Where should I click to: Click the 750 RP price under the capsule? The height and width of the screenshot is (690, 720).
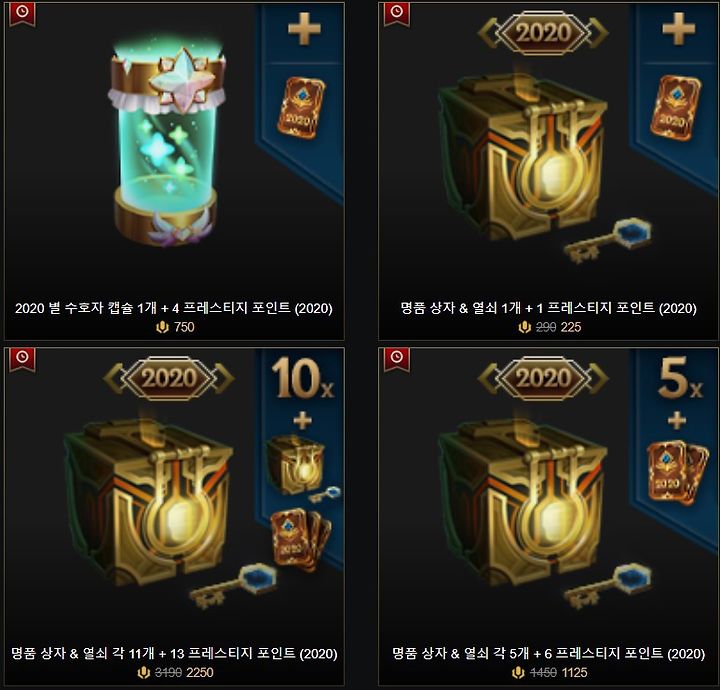184,327
